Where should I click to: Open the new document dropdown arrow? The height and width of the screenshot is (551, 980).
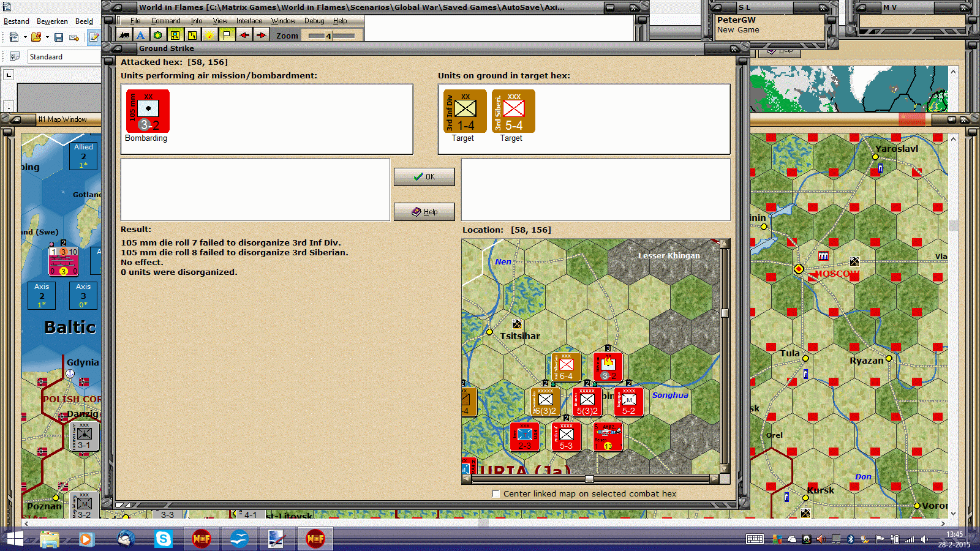coord(25,37)
